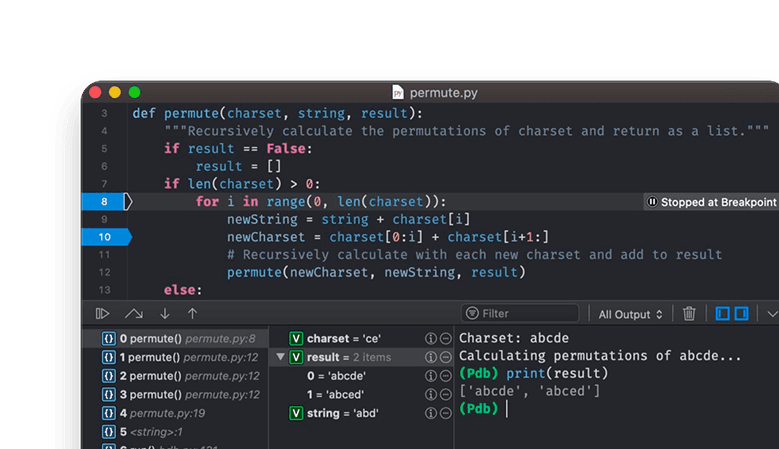Collapse the debug area with chevron
Screen dimensions: 779x449
point(772,314)
